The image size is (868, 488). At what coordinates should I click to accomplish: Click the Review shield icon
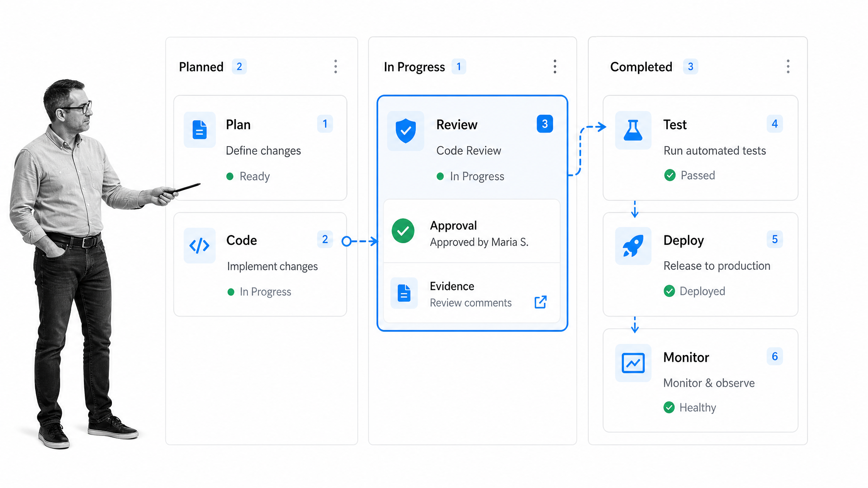pos(406,131)
